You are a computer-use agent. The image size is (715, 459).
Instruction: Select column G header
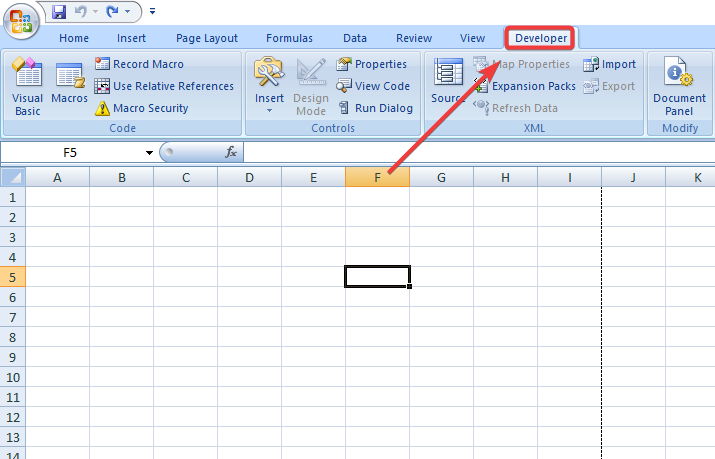click(x=441, y=177)
